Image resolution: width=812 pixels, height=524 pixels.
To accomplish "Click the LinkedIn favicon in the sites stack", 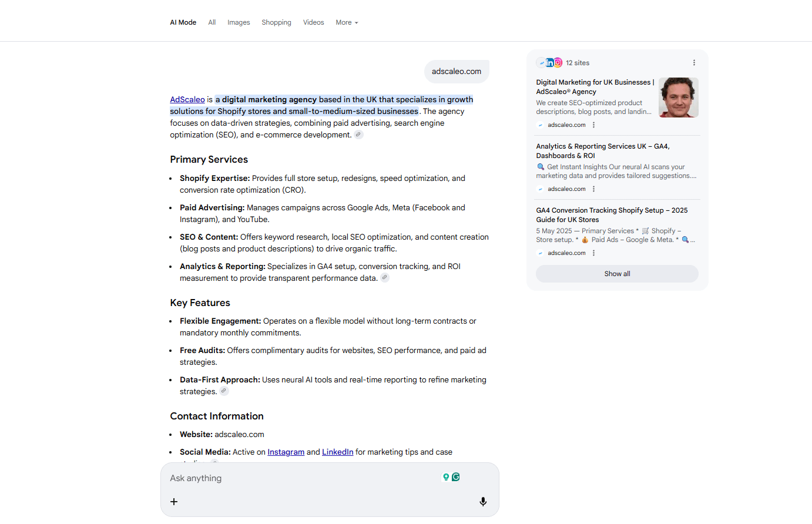I will (x=549, y=62).
